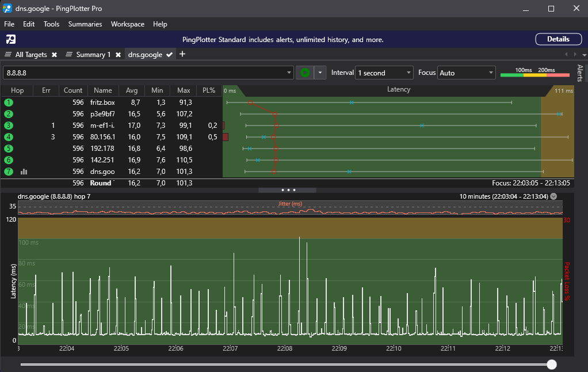Screen dimensions: 588x372
Task: Open timeline range dropdown beside 10 minutes
Action: (553, 196)
